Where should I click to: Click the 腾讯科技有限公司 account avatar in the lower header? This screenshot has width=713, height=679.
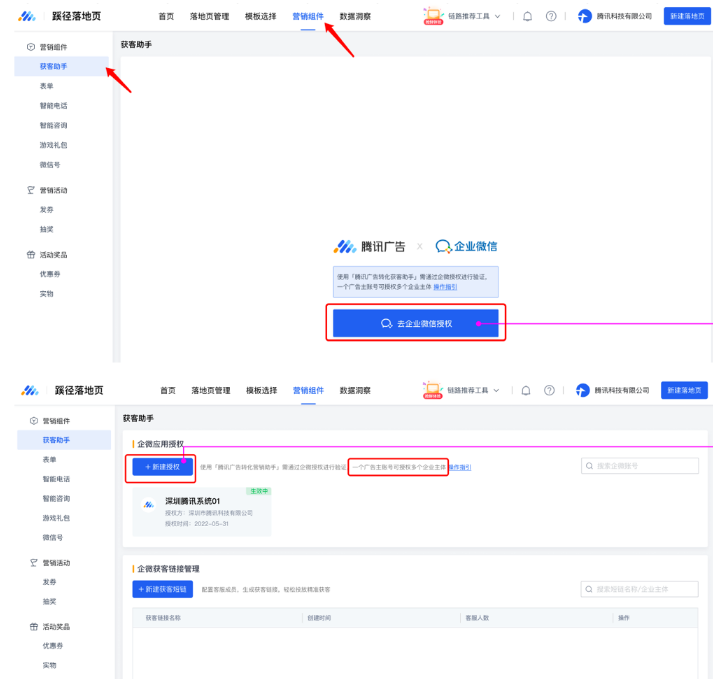(x=583, y=390)
